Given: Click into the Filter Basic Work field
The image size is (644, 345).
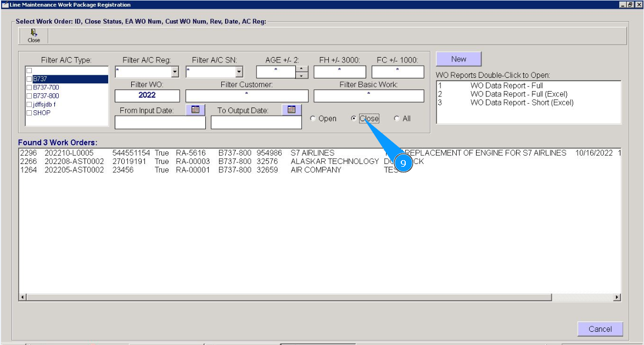Looking at the screenshot, I should tap(369, 95).
